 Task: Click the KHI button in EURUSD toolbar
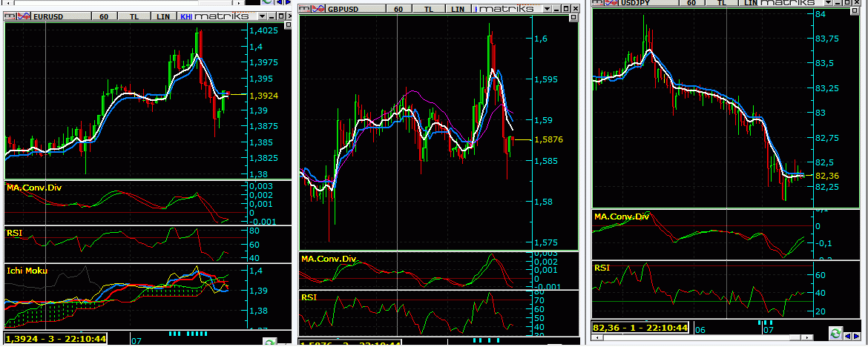(x=186, y=16)
